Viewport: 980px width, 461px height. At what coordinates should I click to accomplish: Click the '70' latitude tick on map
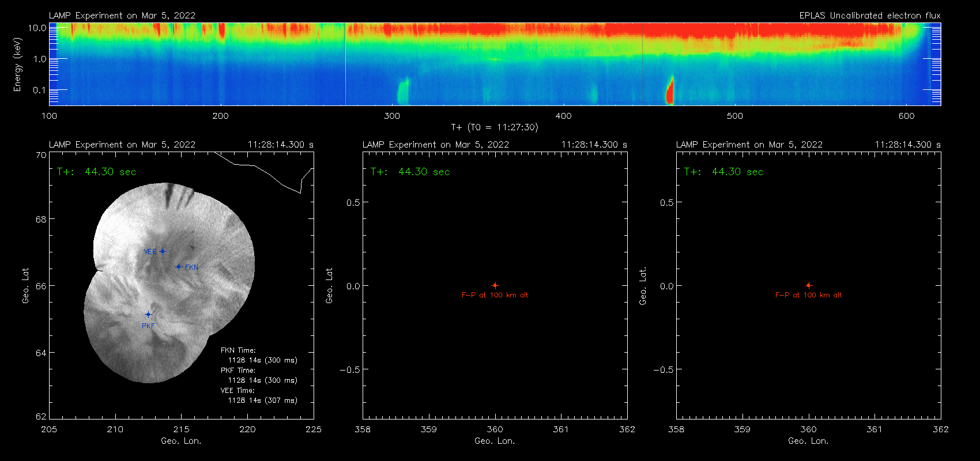40,156
